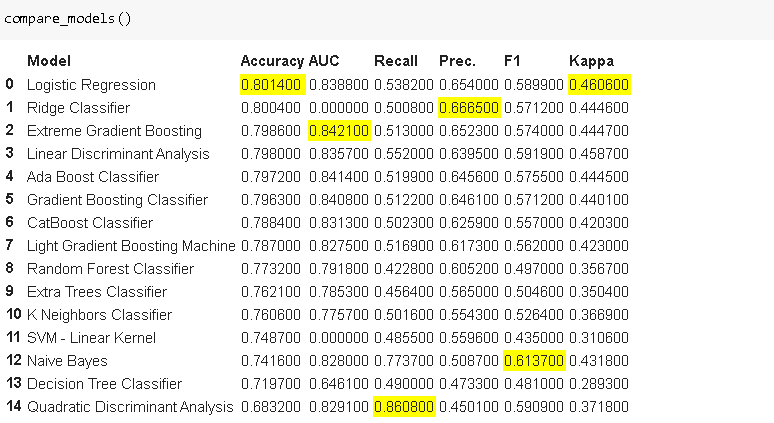
Task: Click the Gradient Boosting Classifier name
Action: pos(117,200)
